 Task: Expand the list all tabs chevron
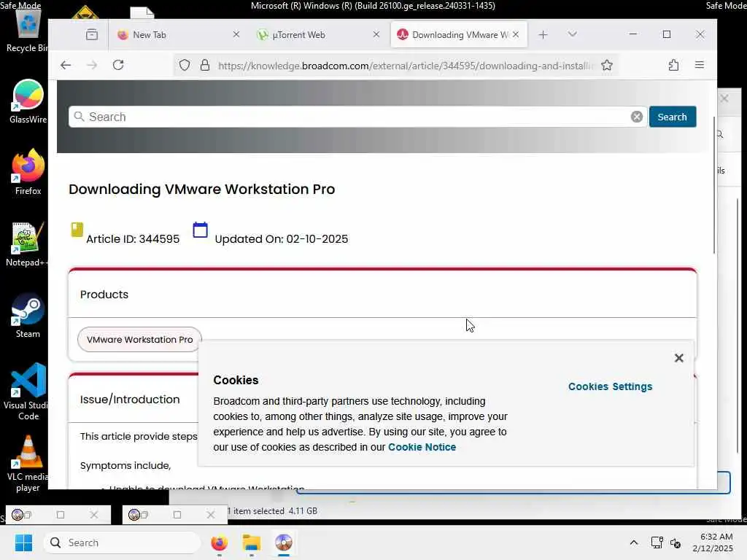pos(573,34)
